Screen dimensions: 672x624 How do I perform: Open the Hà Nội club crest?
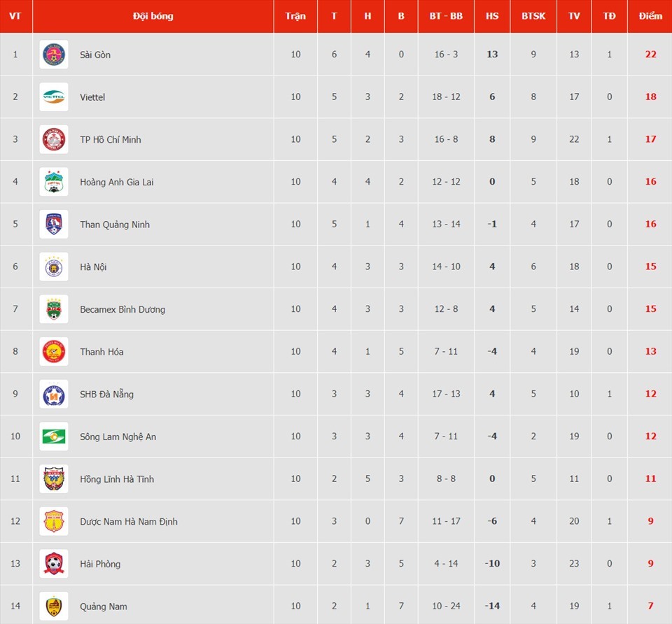tap(54, 267)
